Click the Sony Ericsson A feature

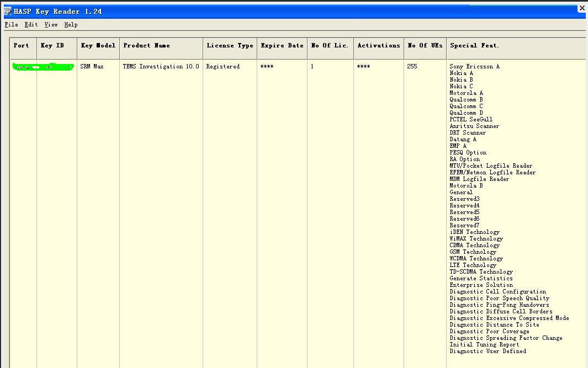click(474, 66)
